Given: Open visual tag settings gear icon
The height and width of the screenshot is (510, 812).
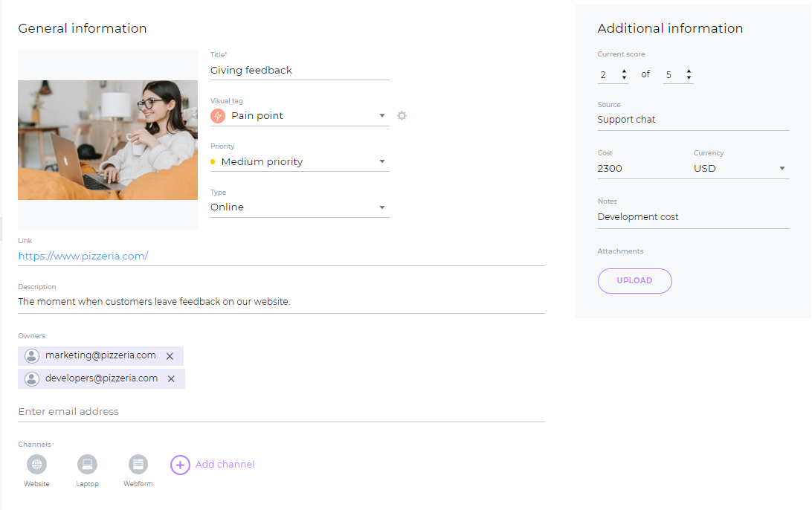Looking at the screenshot, I should (x=402, y=115).
